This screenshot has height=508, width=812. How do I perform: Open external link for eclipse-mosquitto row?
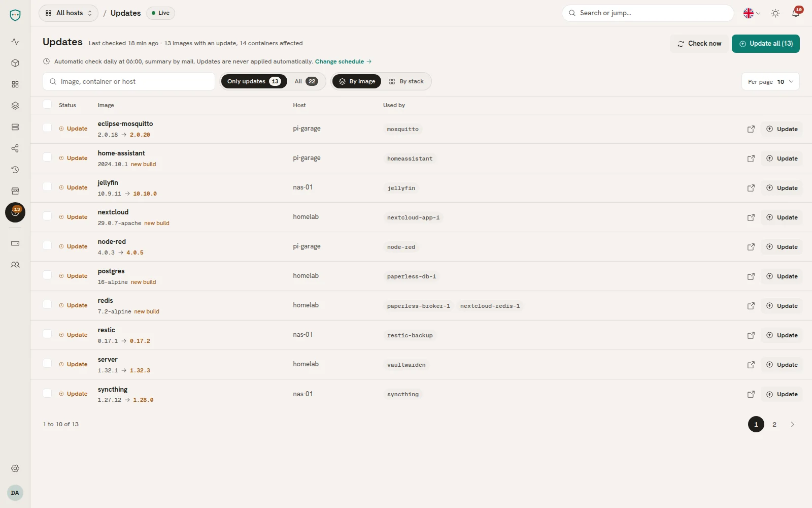click(x=751, y=129)
